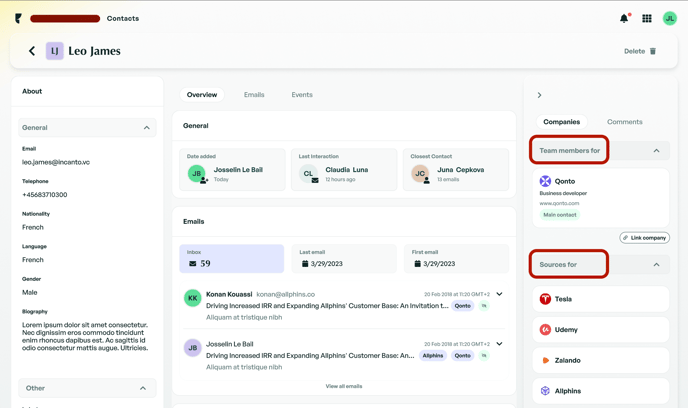Click the Tesla company logo icon
This screenshot has height=408, width=688.
click(545, 299)
